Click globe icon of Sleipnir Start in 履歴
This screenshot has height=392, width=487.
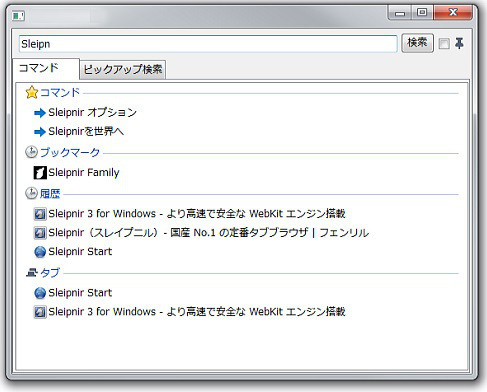[40, 252]
